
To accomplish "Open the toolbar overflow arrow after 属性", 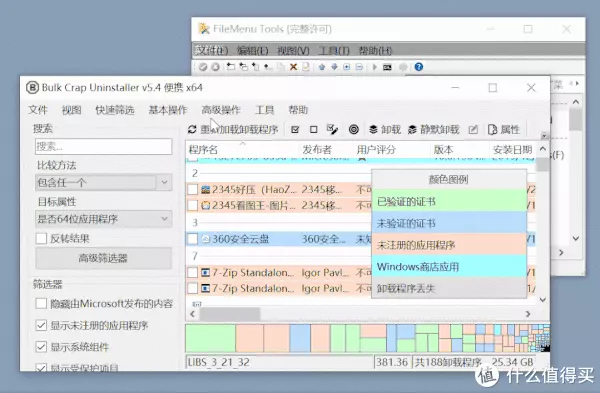I will coord(544,136).
